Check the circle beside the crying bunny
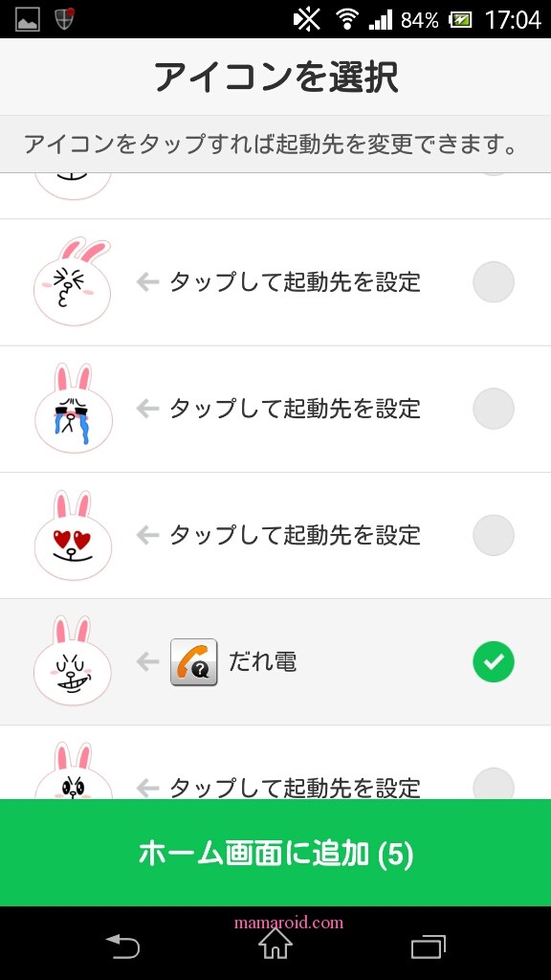 pyautogui.click(x=494, y=408)
